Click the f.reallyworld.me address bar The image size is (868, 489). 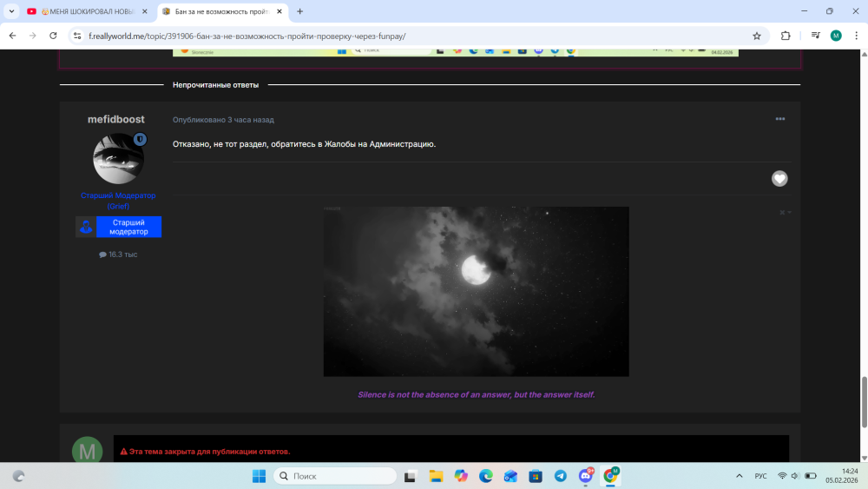415,36
